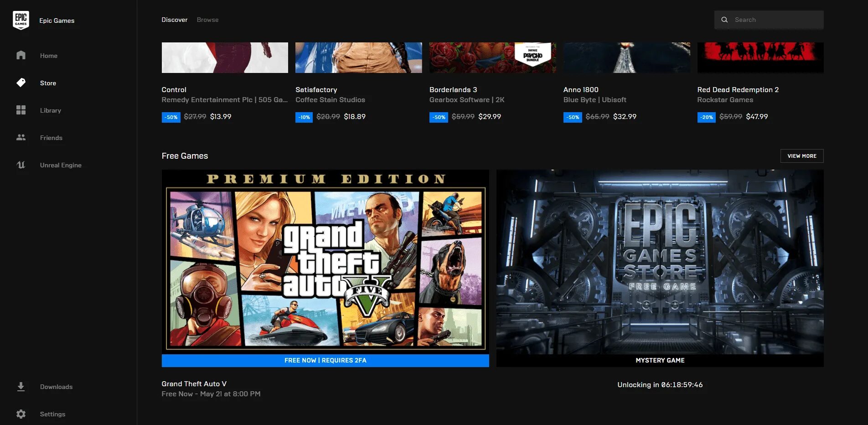Switch to the Discover tab
This screenshot has width=868, height=425.
[175, 20]
